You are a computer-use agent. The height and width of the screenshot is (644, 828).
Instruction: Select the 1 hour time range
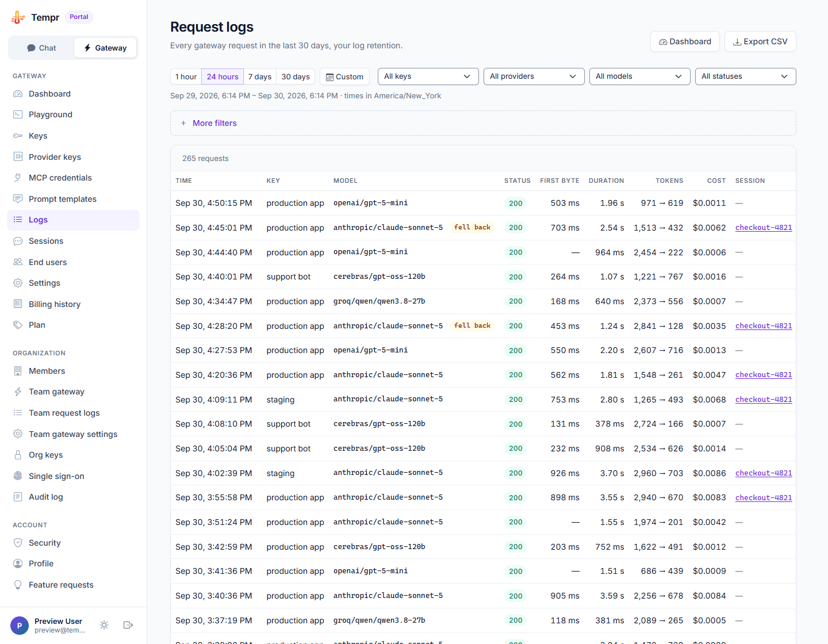(x=186, y=76)
